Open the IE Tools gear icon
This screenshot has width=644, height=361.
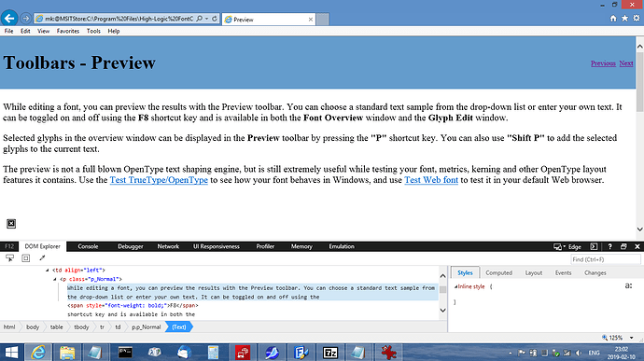click(637, 19)
